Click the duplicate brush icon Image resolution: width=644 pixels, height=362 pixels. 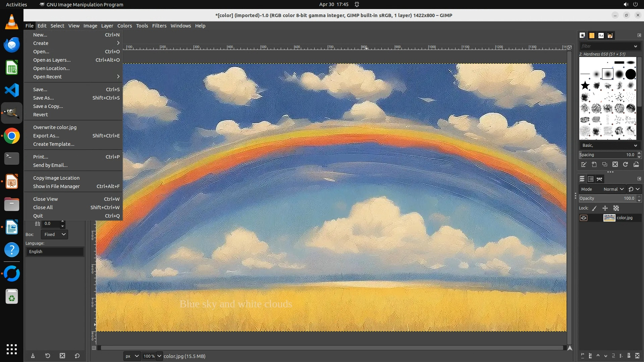605,165
